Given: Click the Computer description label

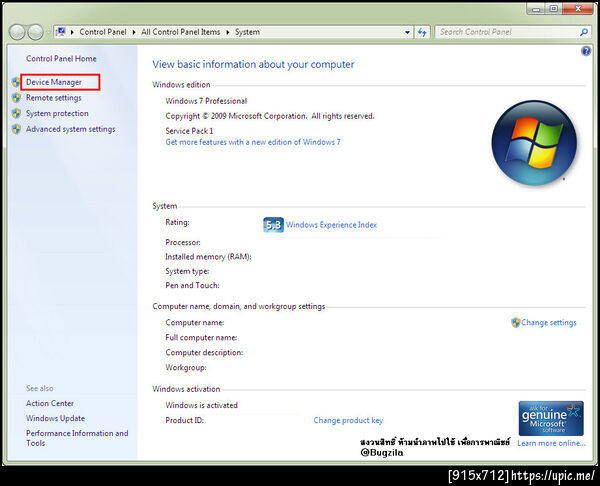Looking at the screenshot, I should coord(204,352).
